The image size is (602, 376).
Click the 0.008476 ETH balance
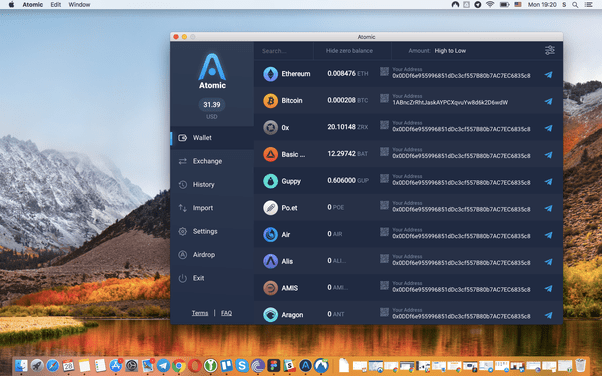click(347, 73)
